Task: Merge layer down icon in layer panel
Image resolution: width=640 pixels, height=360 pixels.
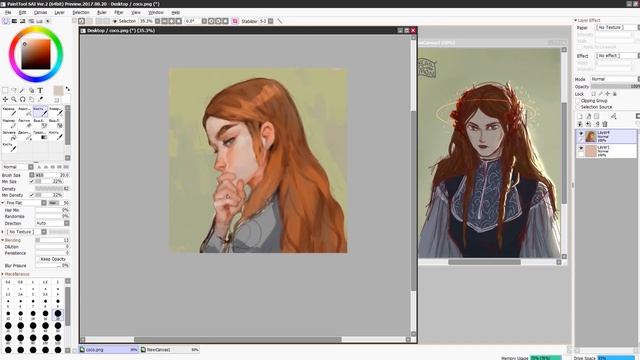Action: click(588, 124)
